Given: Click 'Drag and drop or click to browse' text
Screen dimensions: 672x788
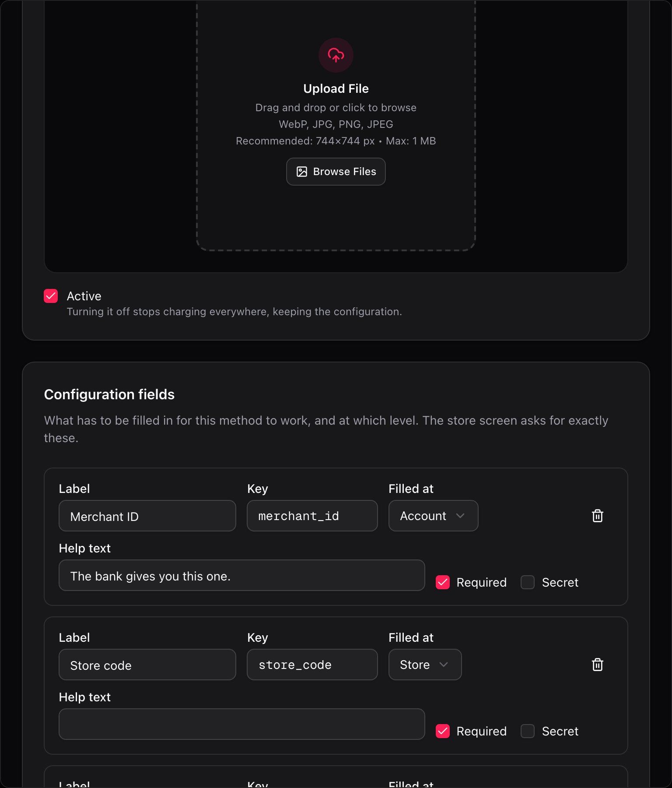Looking at the screenshot, I should (x=336, y=108).
